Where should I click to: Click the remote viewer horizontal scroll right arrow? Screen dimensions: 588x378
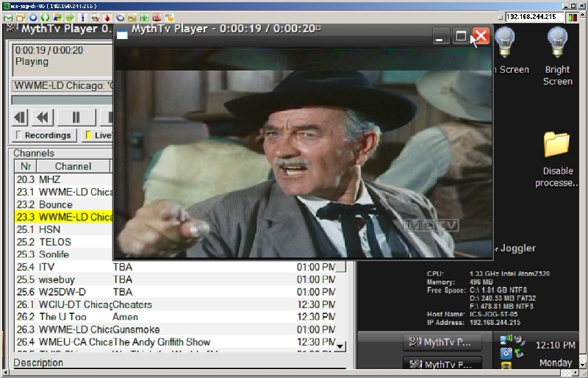576,372
